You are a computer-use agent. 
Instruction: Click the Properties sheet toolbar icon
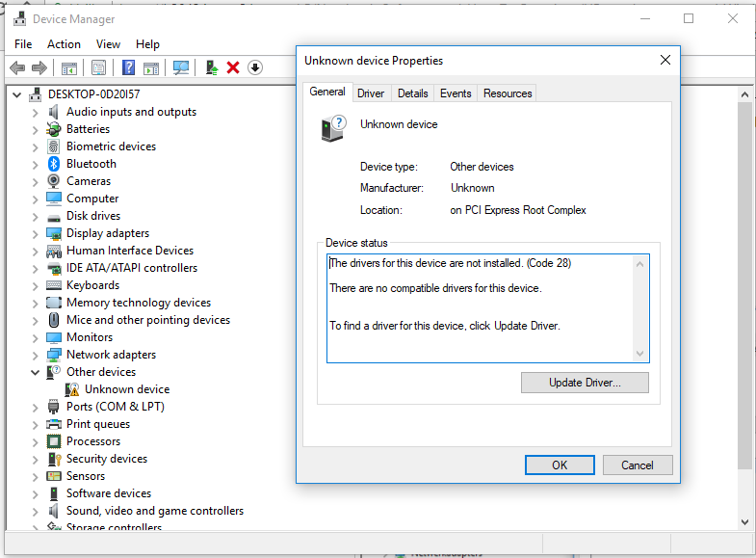click(x=99, y=68)
